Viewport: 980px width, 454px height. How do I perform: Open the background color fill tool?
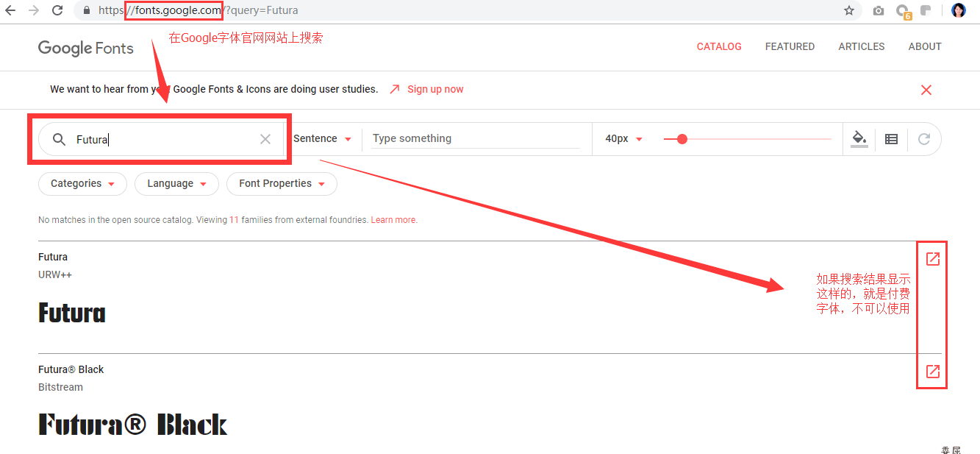tap(859, 138)
